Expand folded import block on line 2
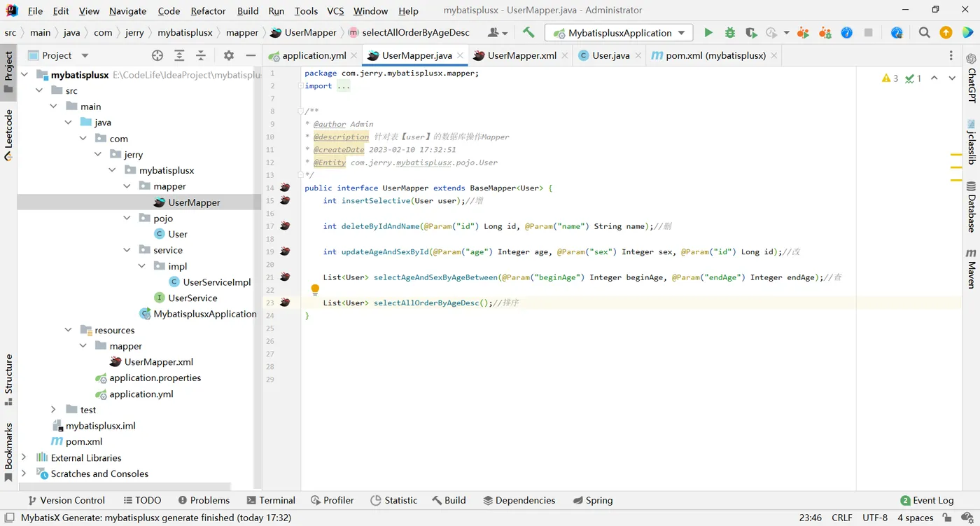The image size is (980, 526). 343,85
